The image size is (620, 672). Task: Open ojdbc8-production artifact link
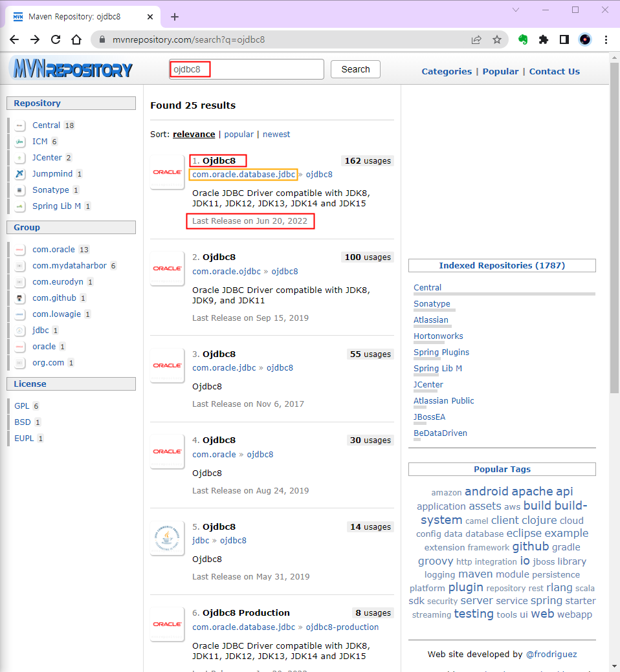(x=342, y=627)
